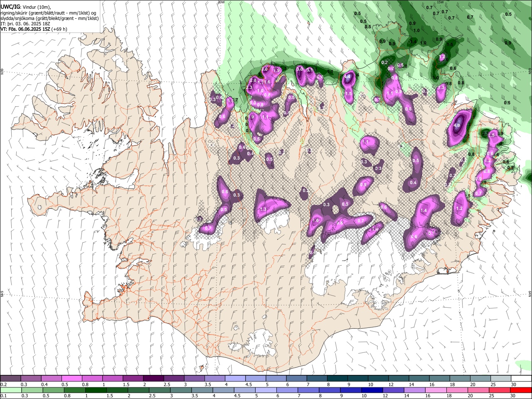The width and height of the screenshot is (532, 399).
Task: Click the '0.2' label under the snow legend
Action: tap(3, 384)
